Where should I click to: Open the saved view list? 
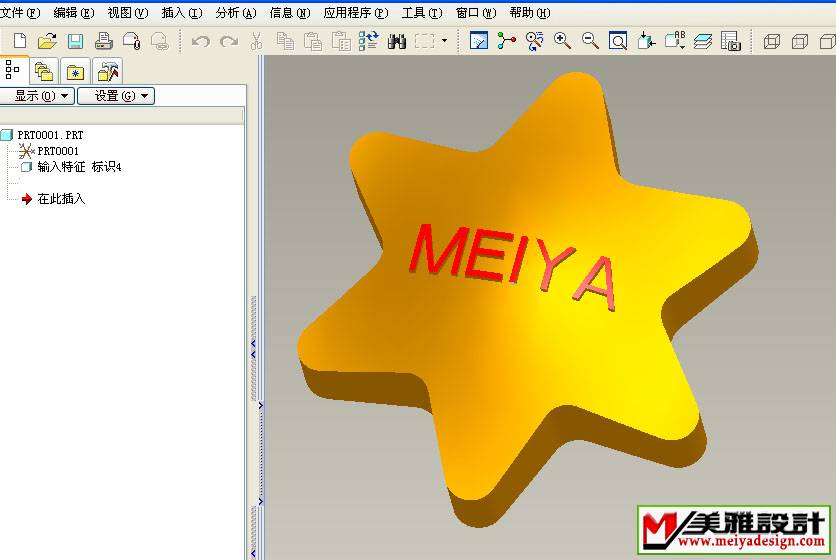[x=675, y=41]
